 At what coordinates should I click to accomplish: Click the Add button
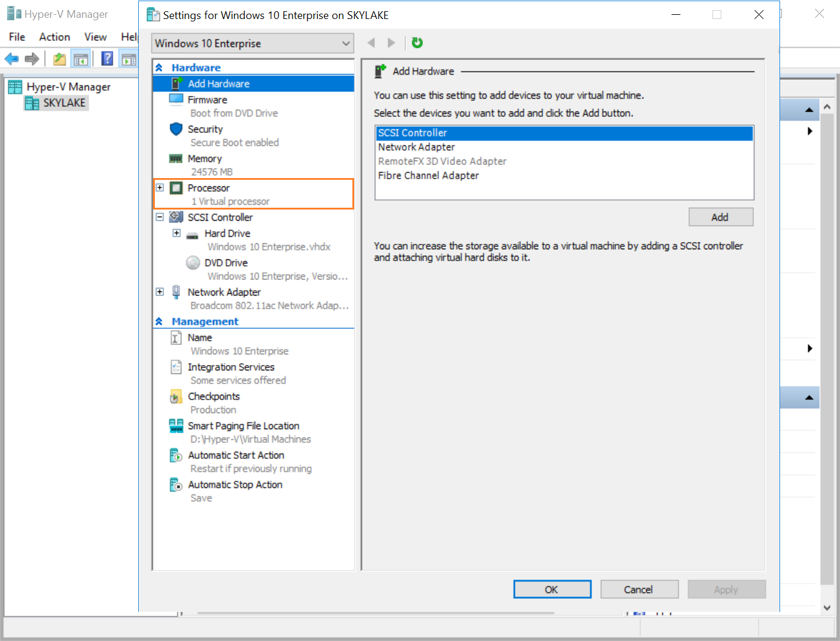721,217
